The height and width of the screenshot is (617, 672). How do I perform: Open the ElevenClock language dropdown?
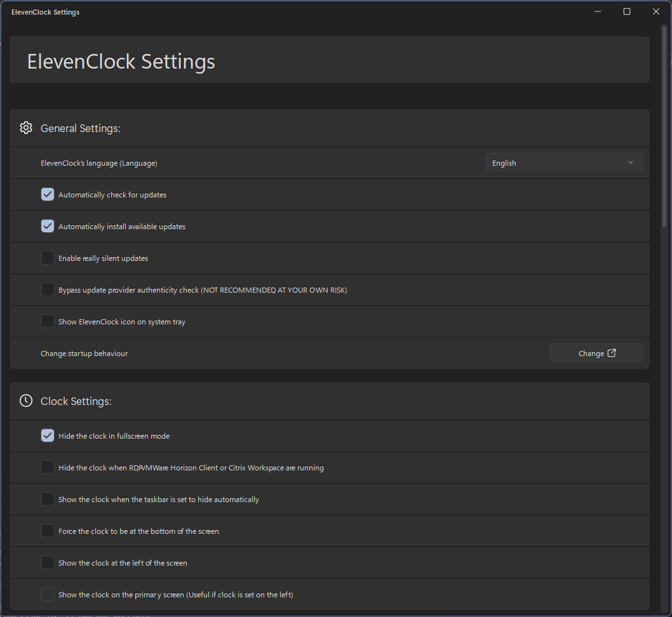pos(564,163)
